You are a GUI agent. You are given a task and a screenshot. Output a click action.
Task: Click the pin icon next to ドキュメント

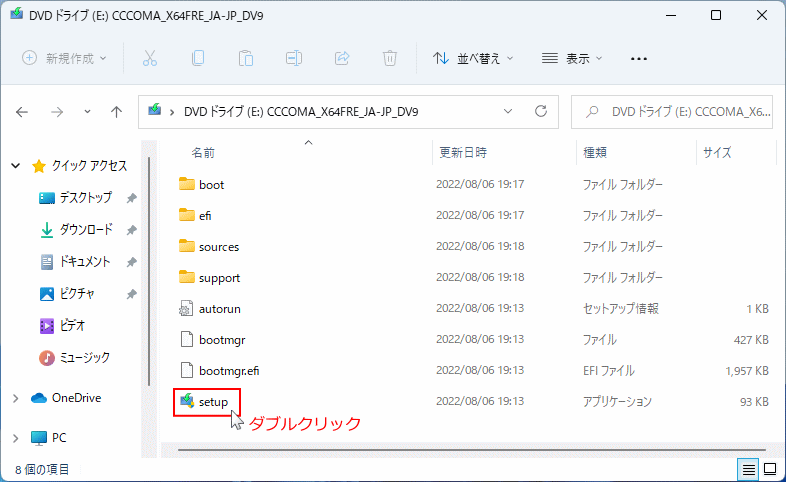(131, 262)
